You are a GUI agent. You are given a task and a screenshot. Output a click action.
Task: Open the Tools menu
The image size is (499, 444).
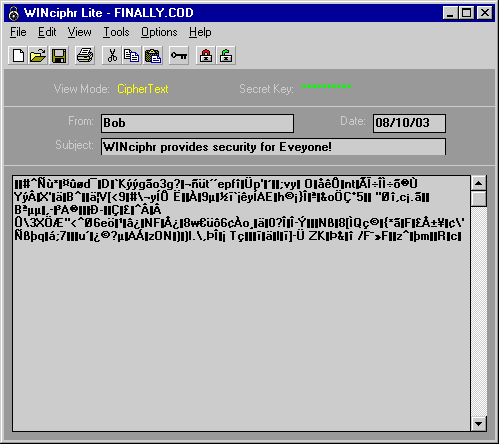116,32
